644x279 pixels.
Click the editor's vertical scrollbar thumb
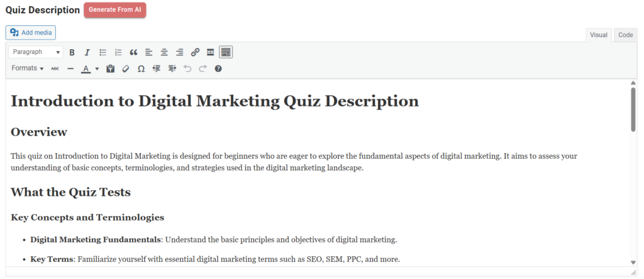(x=633, y=109)
